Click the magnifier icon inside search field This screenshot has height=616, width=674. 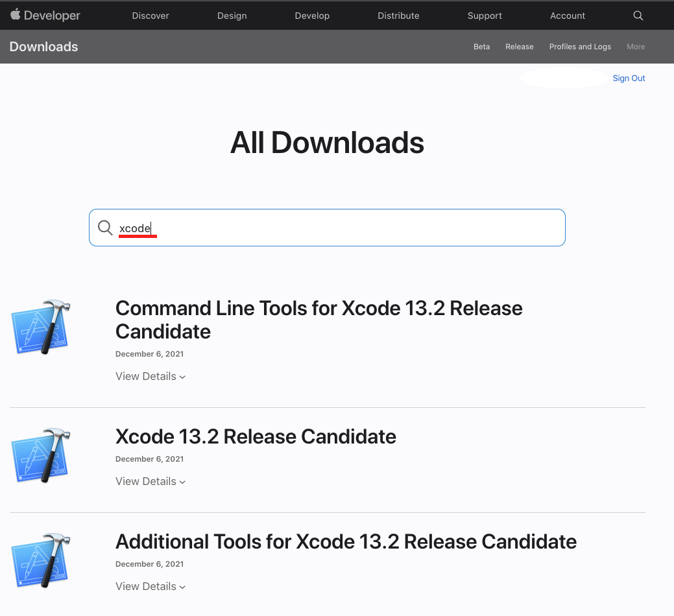[x=105, y=228]
